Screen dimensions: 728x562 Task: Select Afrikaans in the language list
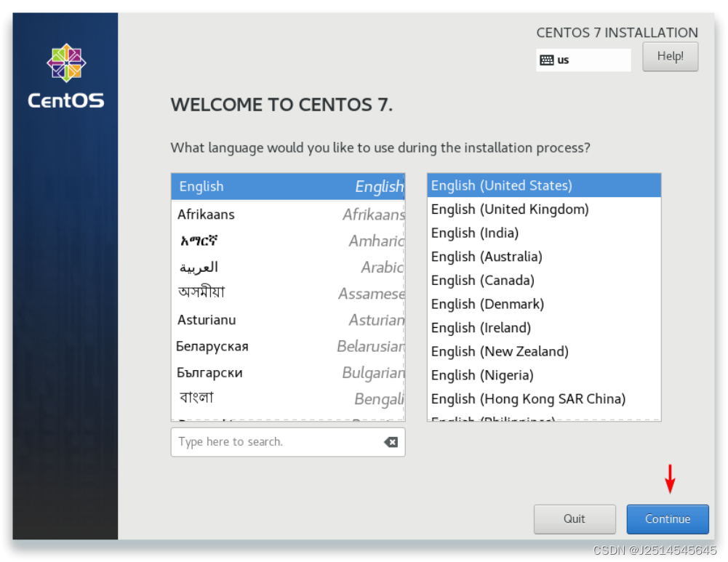coord(288,214)
